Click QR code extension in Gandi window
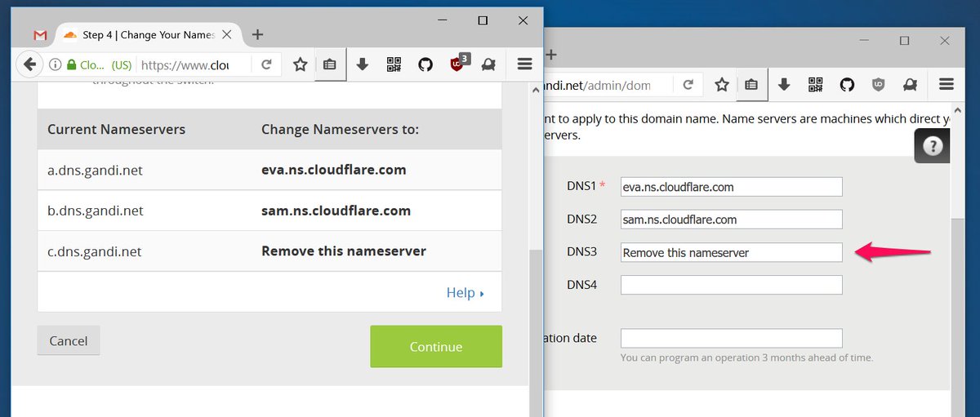The width and height of the screenshot is (980, 417). [815, 85]
